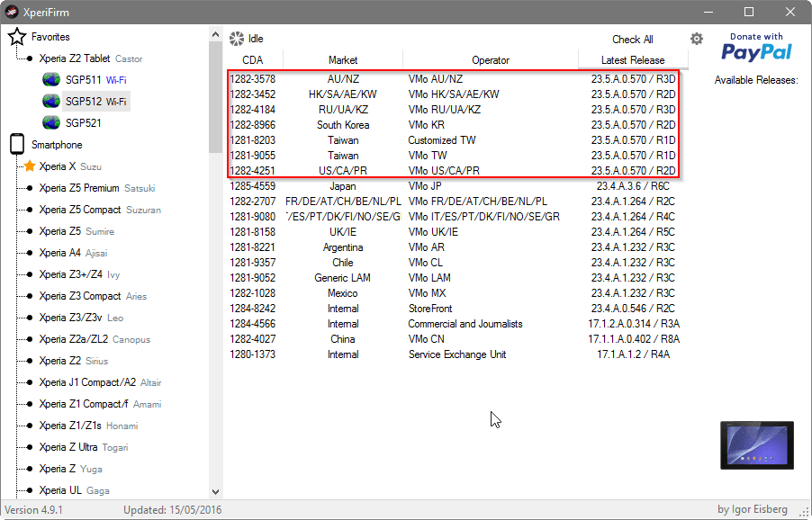812x520 pixels.
Task: Click the orange star beside Xperia X
Action: click(30, 166)
